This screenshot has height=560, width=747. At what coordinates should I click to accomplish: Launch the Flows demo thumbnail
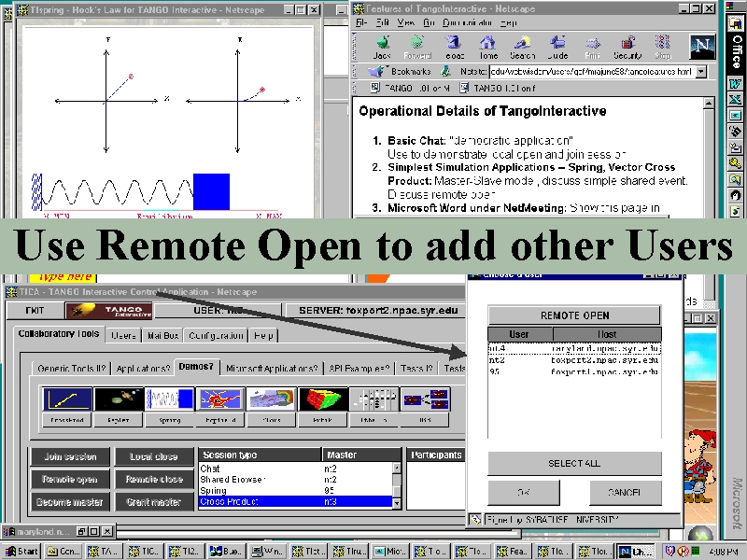click(x=272, y=399)
